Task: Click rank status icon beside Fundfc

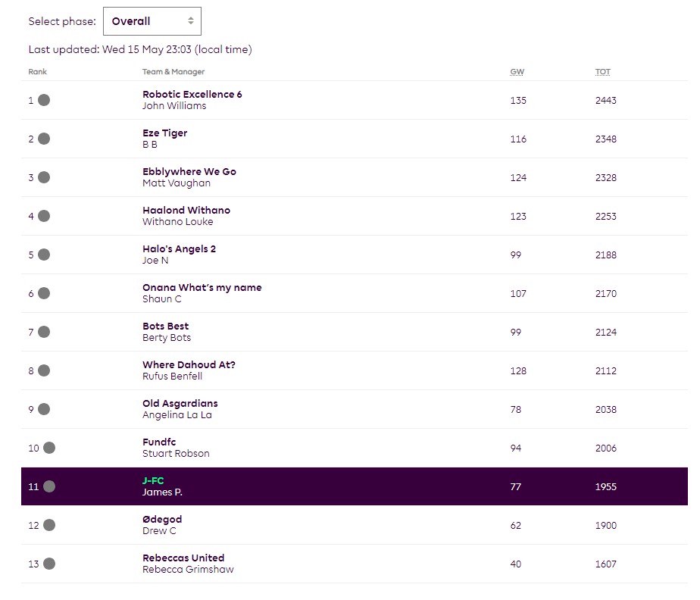Action: (x=49, y=448)
